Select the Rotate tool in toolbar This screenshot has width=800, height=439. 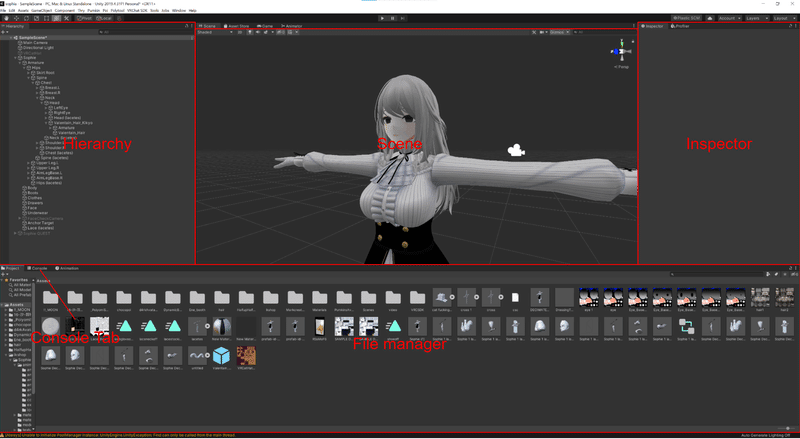pyautogui.click(x=27, y=18)
